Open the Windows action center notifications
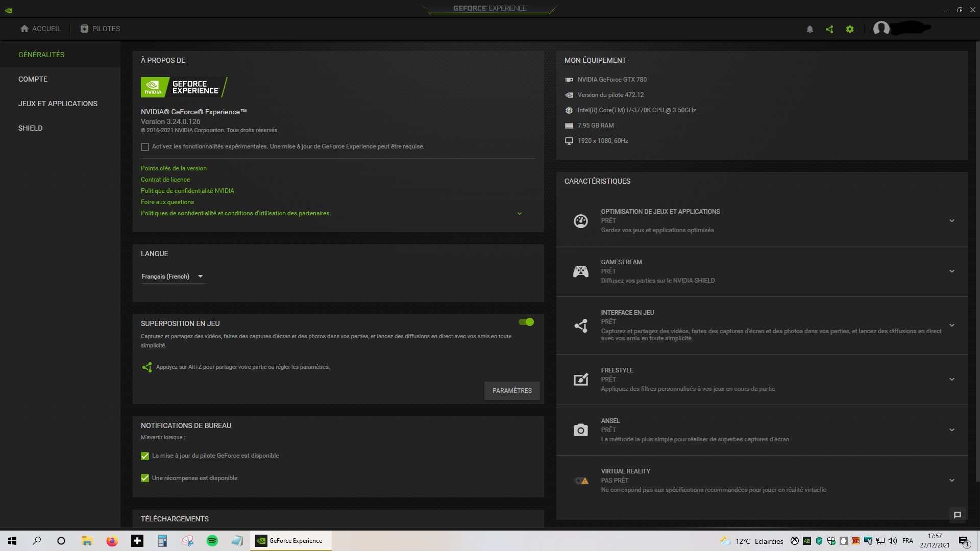The width and height of the screenshot is (980, 552). tap(964, 541)
